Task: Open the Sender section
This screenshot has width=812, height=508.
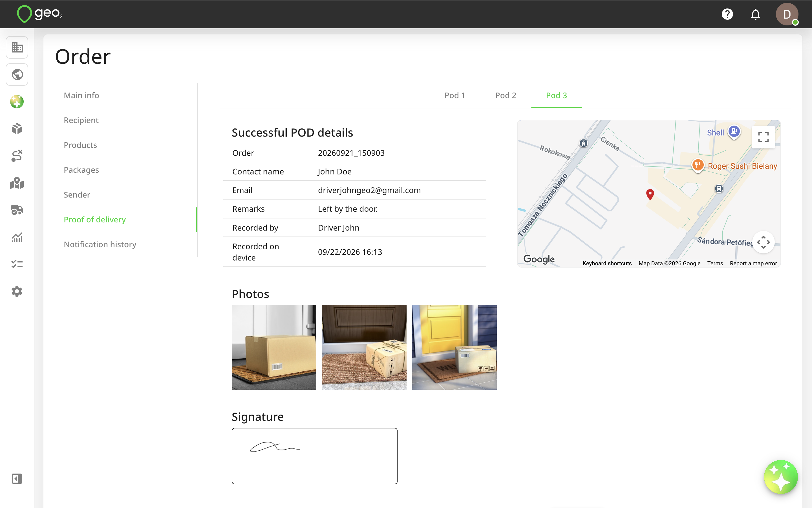Action: tap(77, 195)
